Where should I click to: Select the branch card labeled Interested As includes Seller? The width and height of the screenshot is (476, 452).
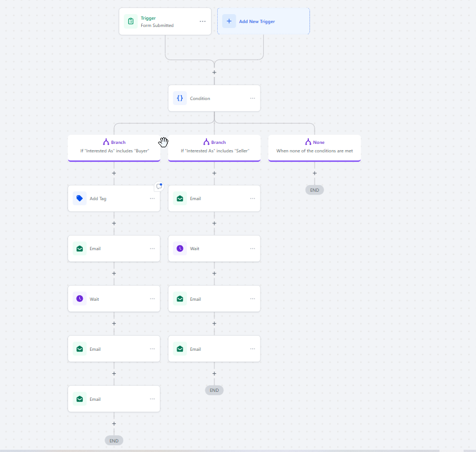(x=214, y=147)
